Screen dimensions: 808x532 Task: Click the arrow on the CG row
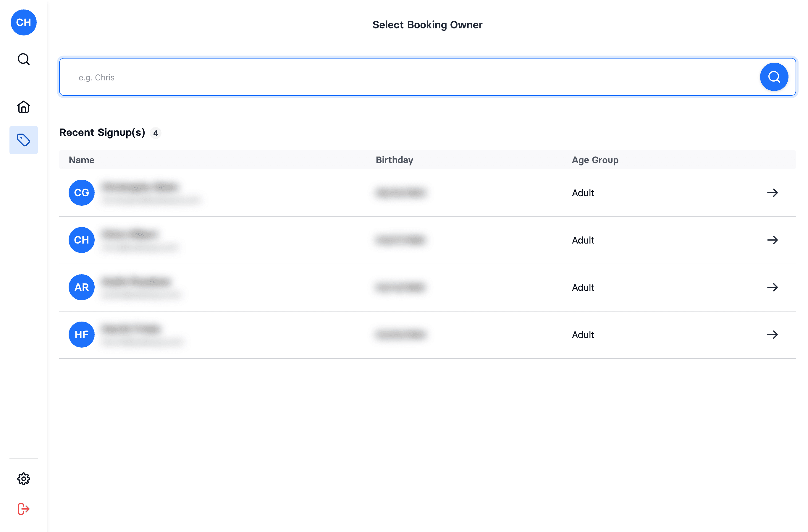(772, 193)
